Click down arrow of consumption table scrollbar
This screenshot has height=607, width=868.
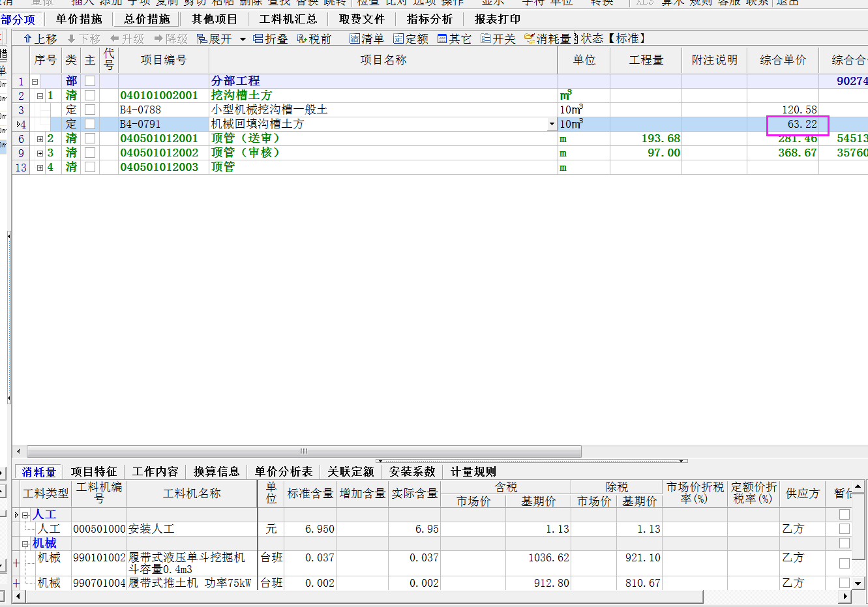858,584
